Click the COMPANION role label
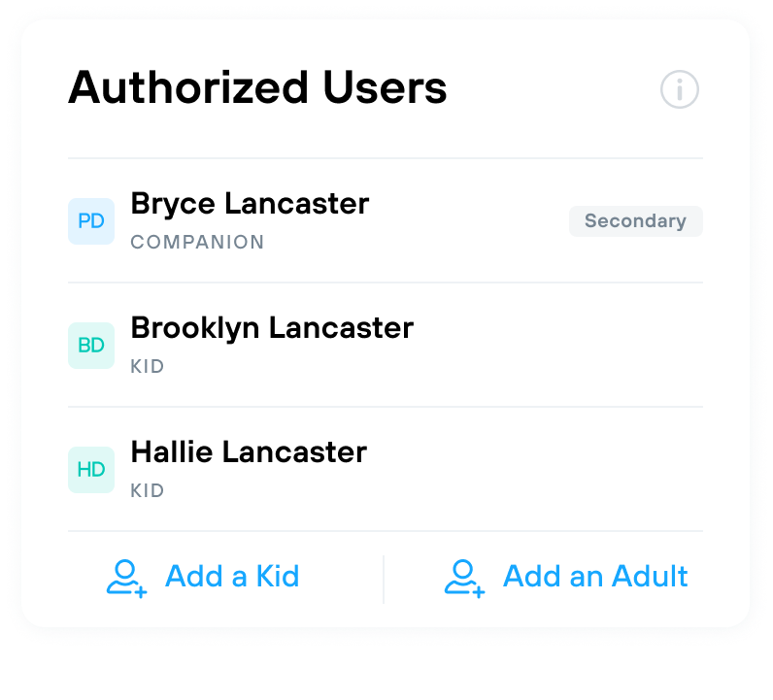 [x=197, y=242]
